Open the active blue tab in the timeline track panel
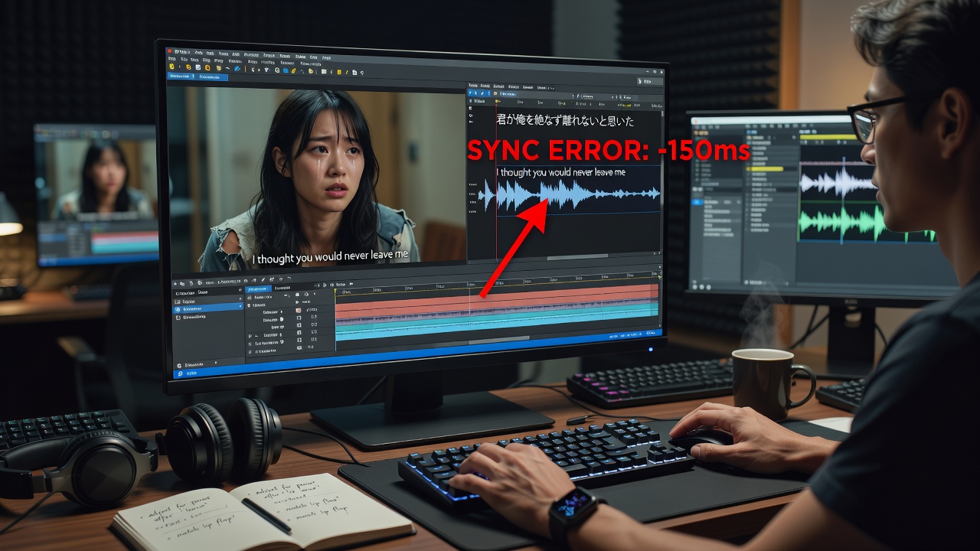This screenshot has width=980, height=551. pyautogui.click(x=259, y=289)
